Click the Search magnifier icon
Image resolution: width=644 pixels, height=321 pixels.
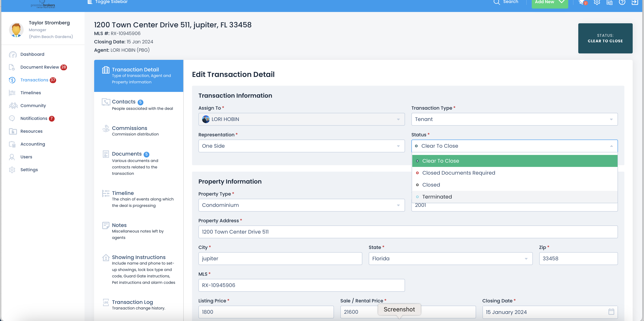tap(497, 2)
